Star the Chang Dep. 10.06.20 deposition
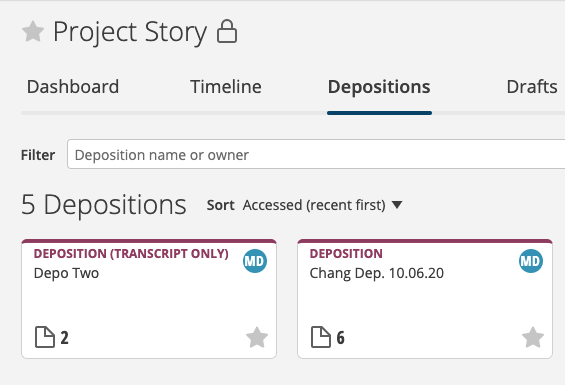Screen dimensions: 565x385 pyautogui.click(x=533, y=337)
